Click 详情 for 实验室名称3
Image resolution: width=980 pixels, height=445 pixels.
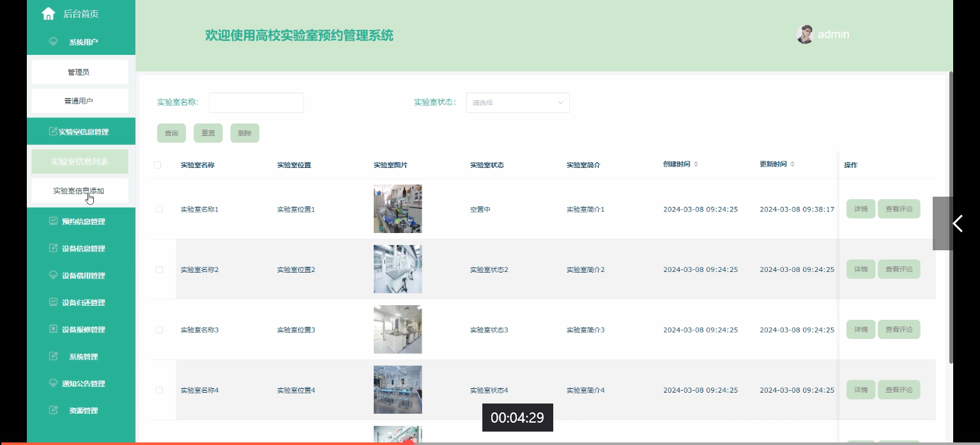click(861, 329)
